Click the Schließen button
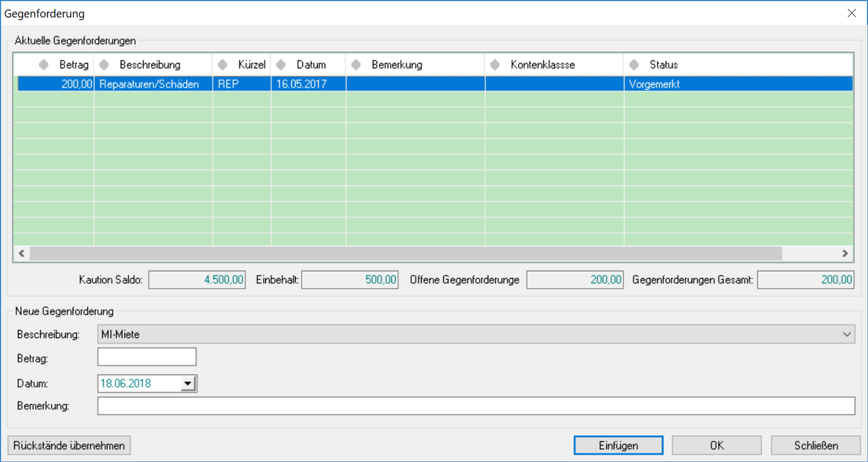 click(815, 445)
